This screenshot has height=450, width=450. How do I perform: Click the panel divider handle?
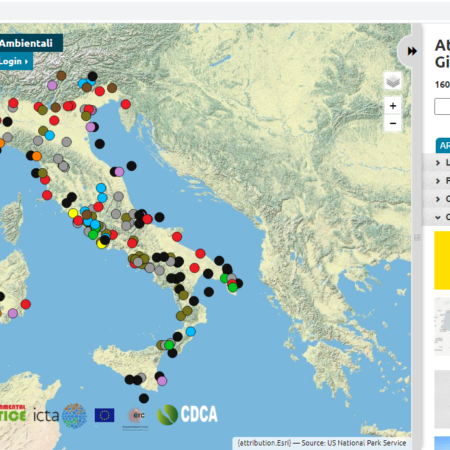417,237
